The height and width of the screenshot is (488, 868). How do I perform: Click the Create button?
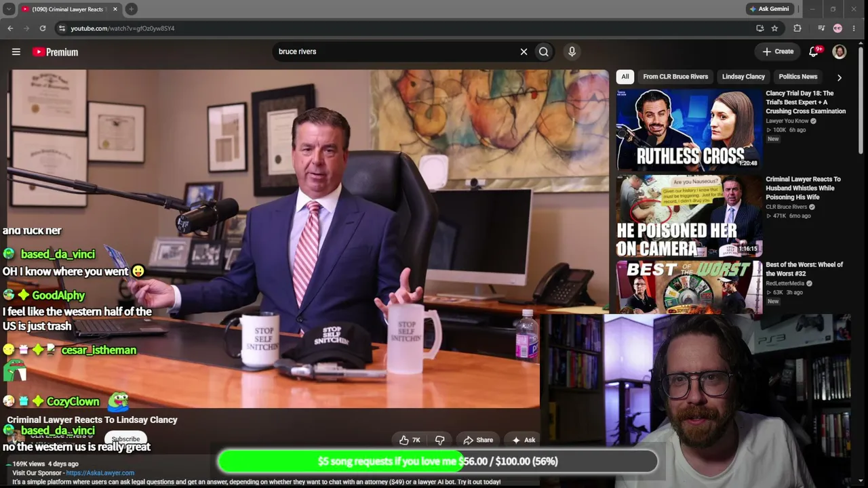(778, 52)
